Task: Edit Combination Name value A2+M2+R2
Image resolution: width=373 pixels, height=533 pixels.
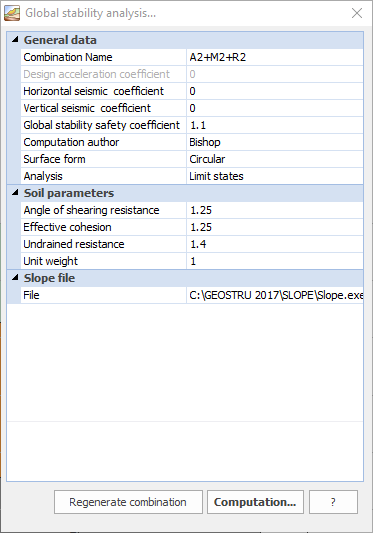Action: [x=275, y=57]
